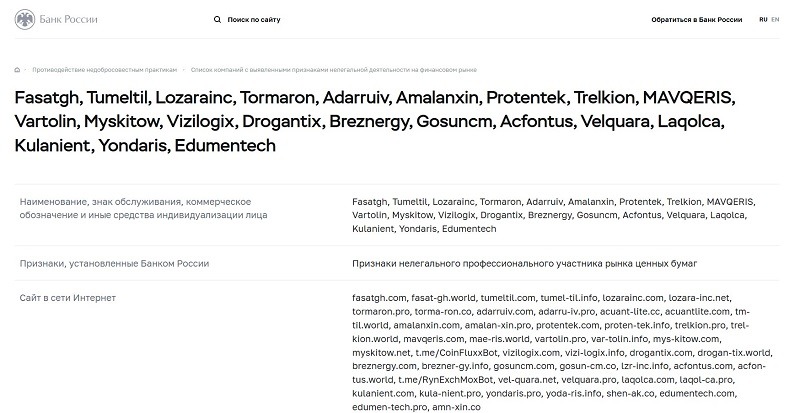Open Обратиться в Банк России link

click(696, 20)
